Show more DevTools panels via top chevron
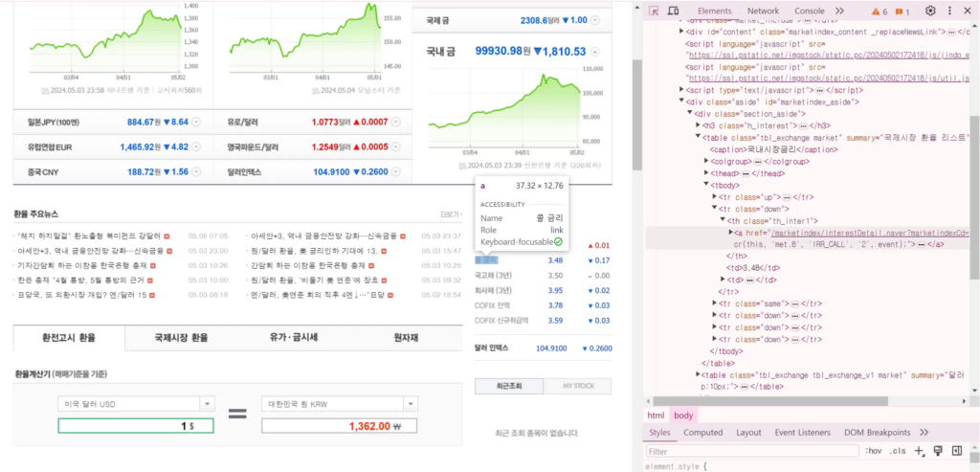Viewport: 980px width, 472px height. point(839,11)
